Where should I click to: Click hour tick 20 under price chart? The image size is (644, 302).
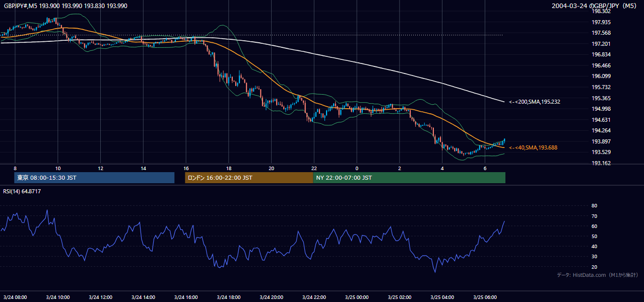(272, 168)
